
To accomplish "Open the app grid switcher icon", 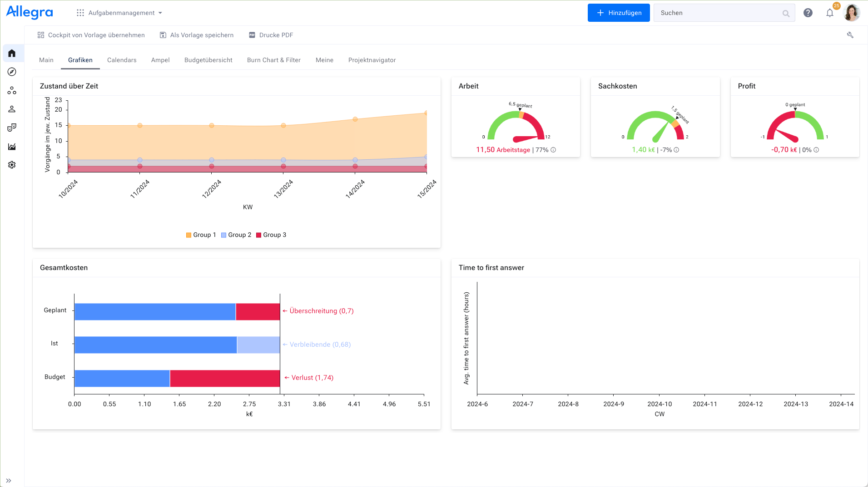I will pos(80,13).
